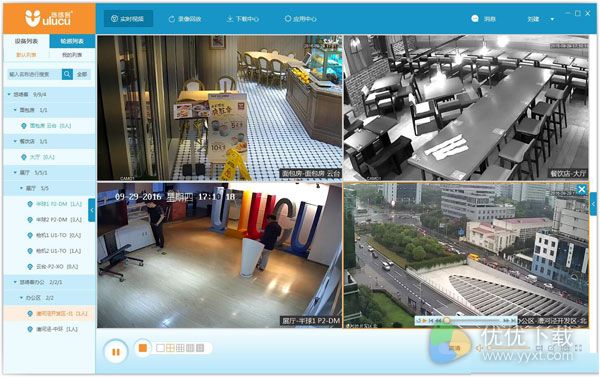Click the device name search field

click(x=34, y=74)
